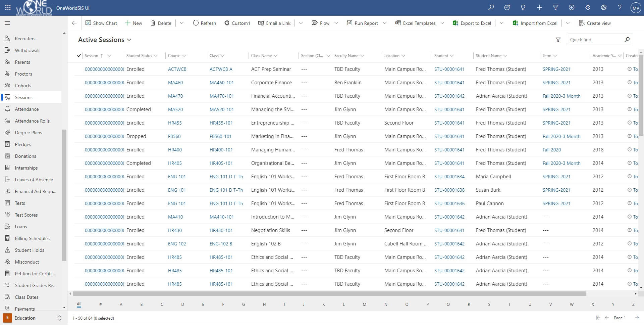Click the plus quick-create icon in header

coord(539,7)
